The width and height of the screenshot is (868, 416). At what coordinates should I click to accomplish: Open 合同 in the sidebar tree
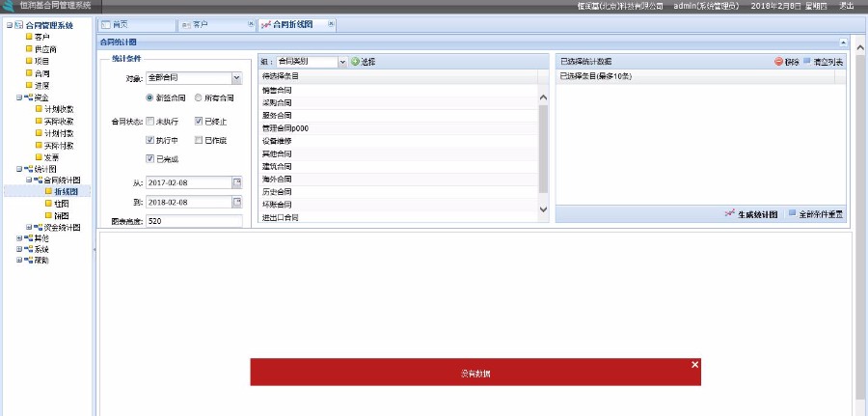42,73
